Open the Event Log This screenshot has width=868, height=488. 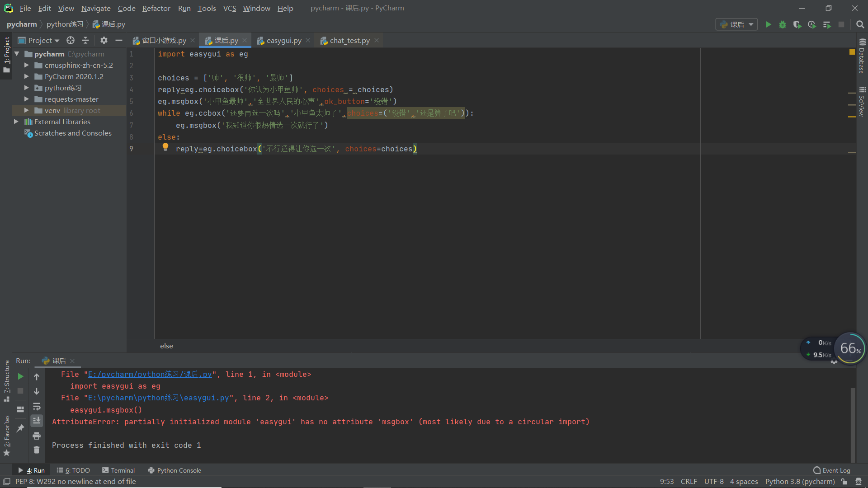click(832, 470)
